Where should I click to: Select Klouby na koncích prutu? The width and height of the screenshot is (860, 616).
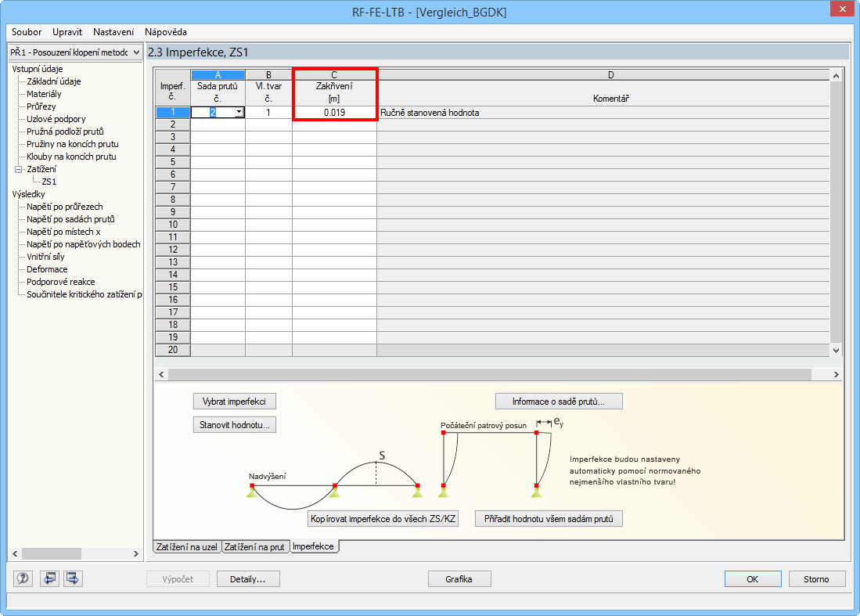tap(71, 157)
